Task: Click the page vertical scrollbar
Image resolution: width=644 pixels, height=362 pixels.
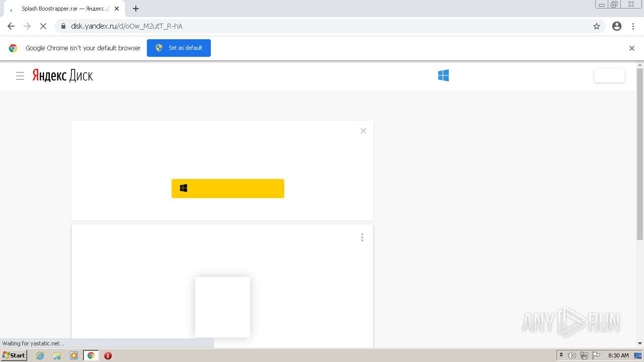Action: pyautogui.click(x=640, y=154)
